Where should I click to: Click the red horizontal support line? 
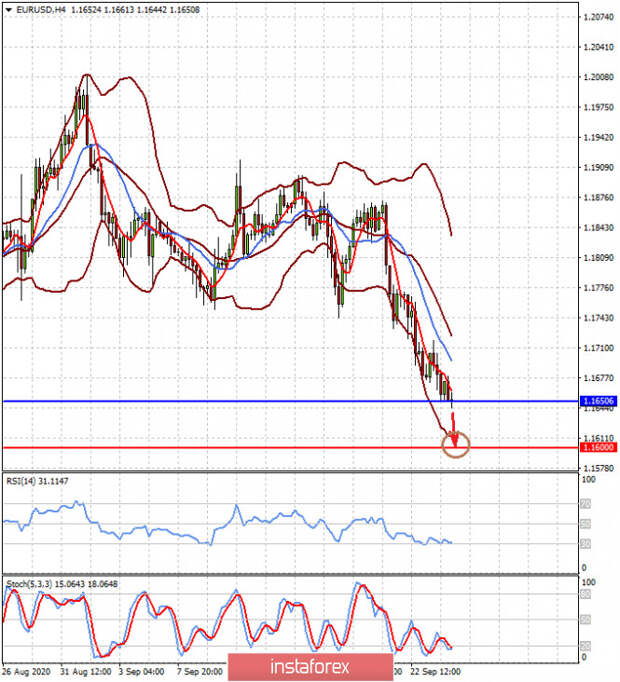coord(291,448)
